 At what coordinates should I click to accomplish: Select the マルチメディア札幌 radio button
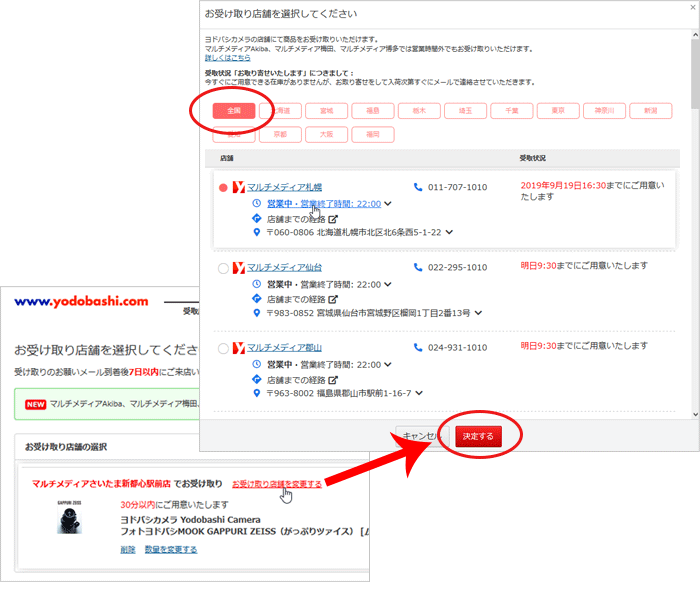(223, 188)
